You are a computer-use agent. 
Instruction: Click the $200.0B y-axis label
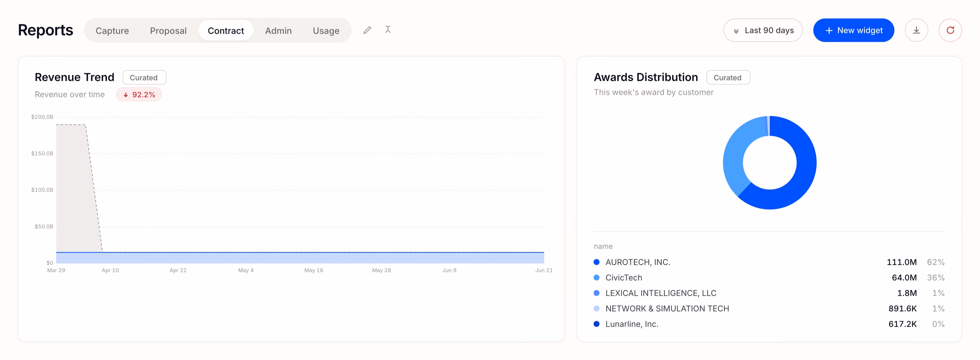pos(42,117)
